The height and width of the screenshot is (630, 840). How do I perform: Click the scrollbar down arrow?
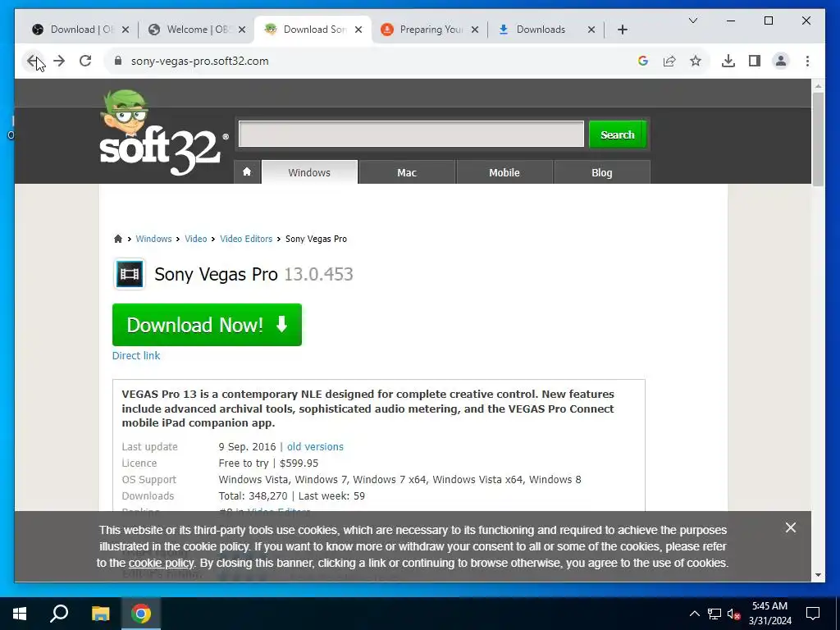pyautogui.click(x=818, y=575)
